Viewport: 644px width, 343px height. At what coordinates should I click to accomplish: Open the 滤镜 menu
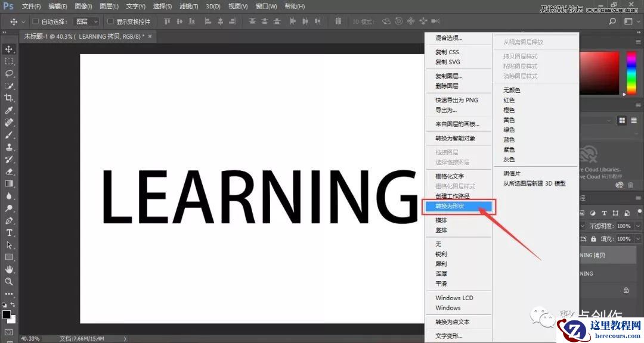pyautogui.click(x=188, y=6)
